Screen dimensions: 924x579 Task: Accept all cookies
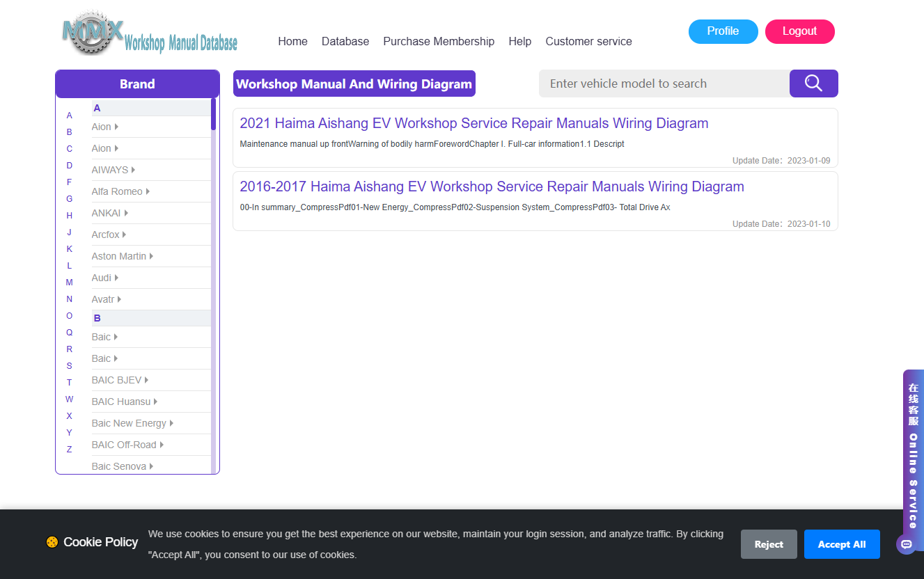tap(842, 544)
